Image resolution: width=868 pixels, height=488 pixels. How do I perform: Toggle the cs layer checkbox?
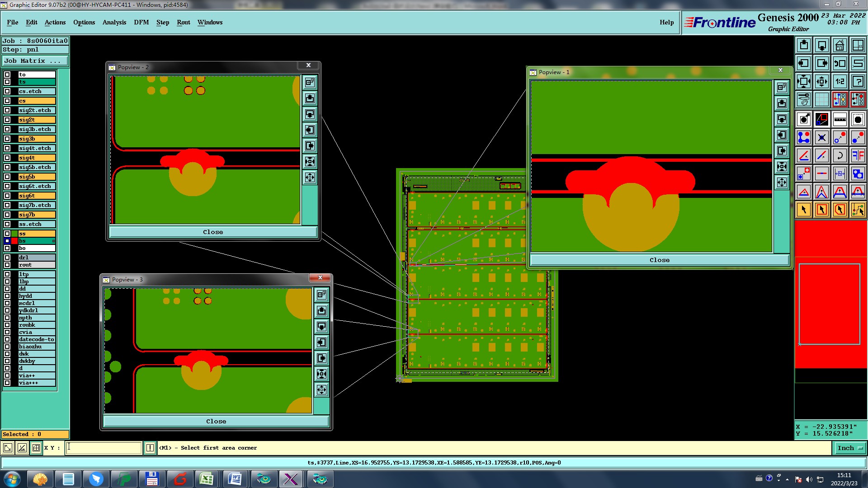tap(7, 101)
